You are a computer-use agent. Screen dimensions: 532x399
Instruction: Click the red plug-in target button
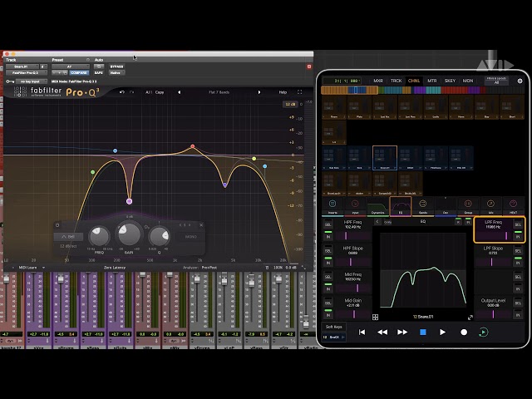click(x=309, y=66)
